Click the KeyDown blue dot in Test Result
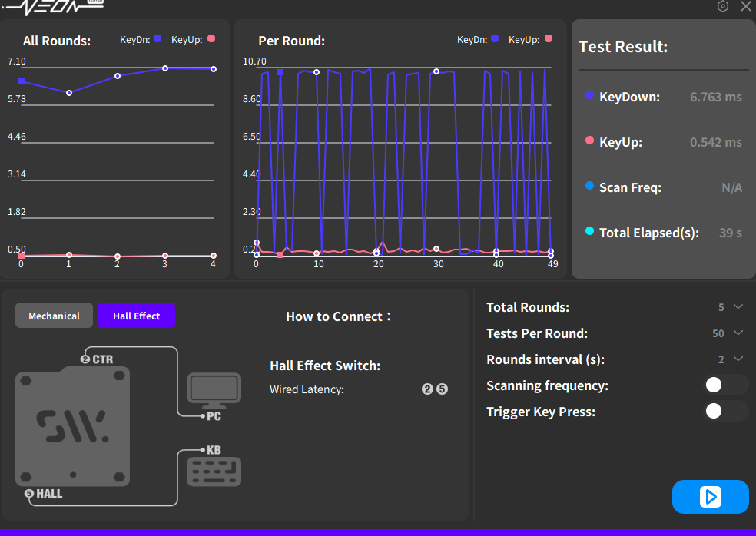 590,96
